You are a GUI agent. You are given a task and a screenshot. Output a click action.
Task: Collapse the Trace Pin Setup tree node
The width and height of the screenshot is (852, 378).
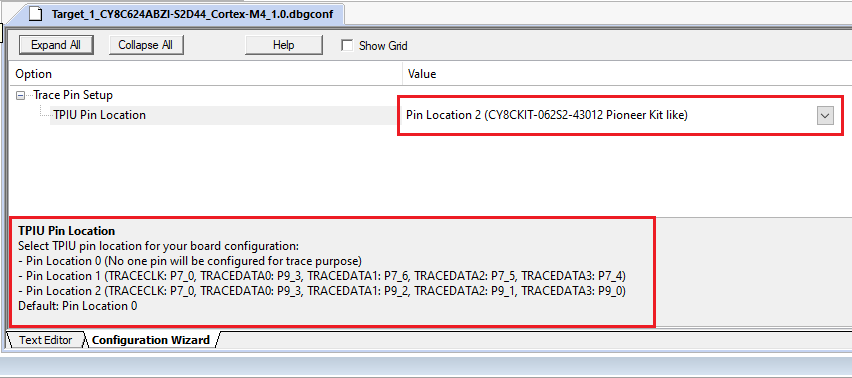pos(21,96)
